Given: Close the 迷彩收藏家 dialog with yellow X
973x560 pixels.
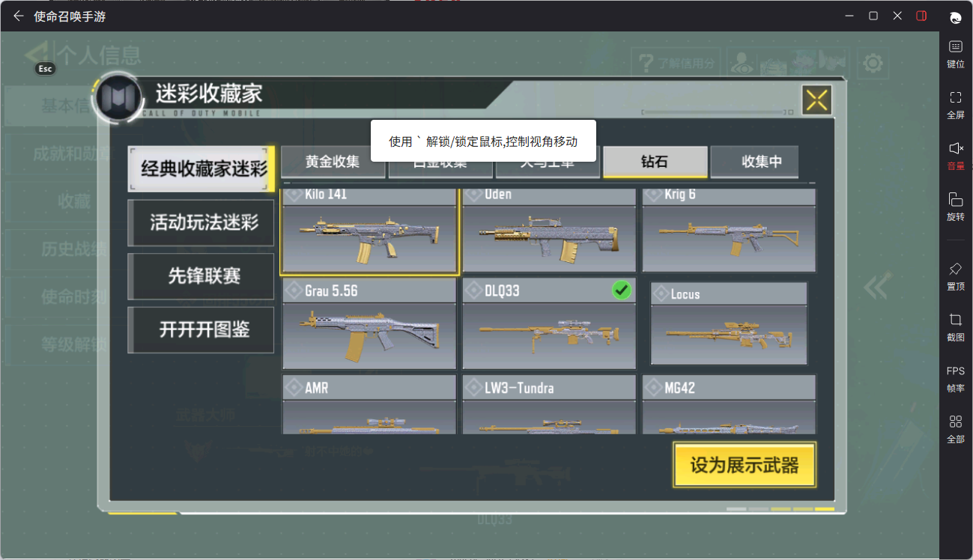Looking at the screenshot, I should click(817, 100).
